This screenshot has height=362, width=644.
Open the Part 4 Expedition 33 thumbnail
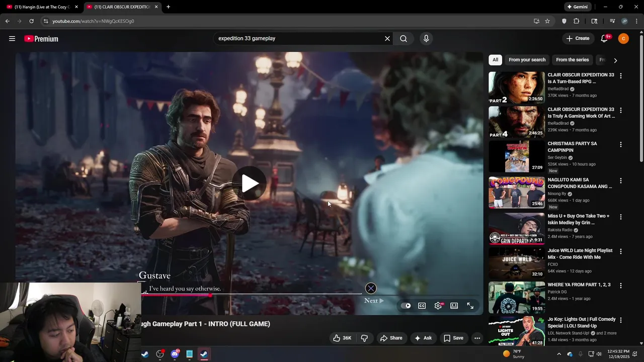click(517, 122)
